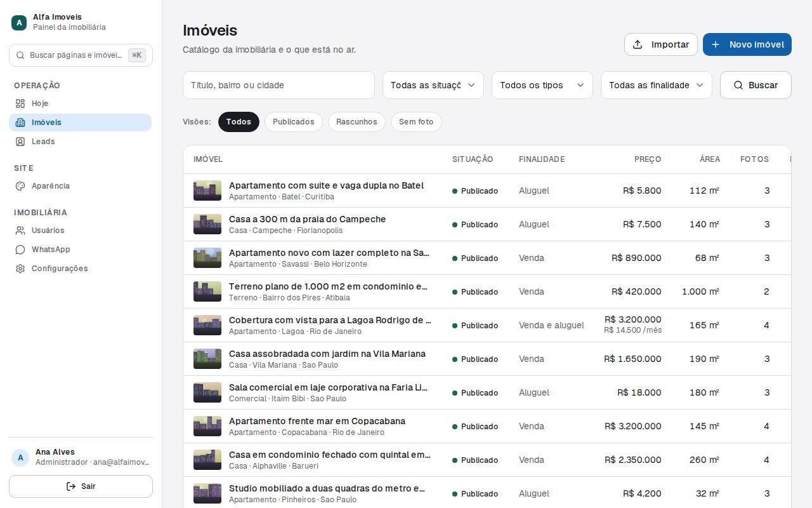The image size is (812, 508).
Task: Click the logout arrow icon on Sair
Action: (x=71, y=486)
